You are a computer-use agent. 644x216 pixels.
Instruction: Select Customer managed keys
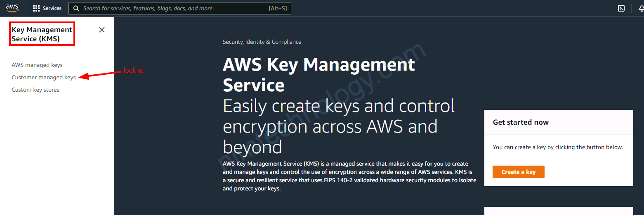click(x=44, y=77)
